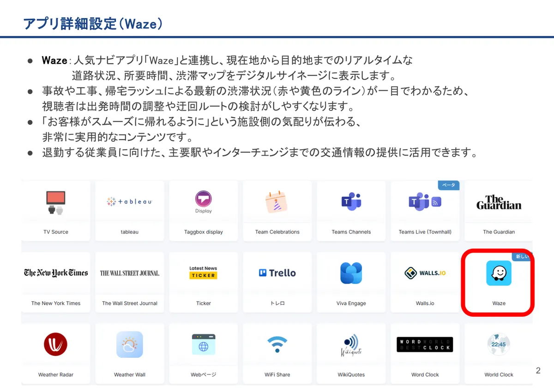Image resolution: width=554 pixels, height=392 pixels.
Task: Click the 'WiFi Share' label
Action: (277, 374)
